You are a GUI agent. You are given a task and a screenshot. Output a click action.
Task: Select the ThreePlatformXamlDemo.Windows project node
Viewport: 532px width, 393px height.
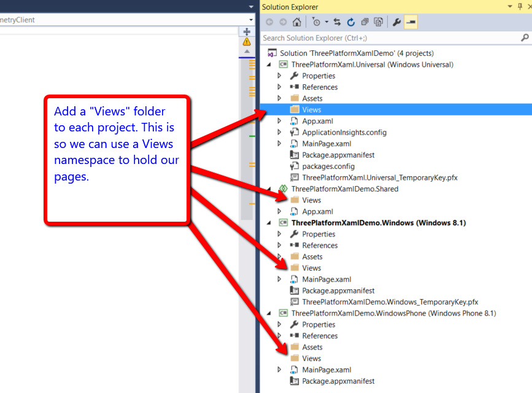[378, 223]
